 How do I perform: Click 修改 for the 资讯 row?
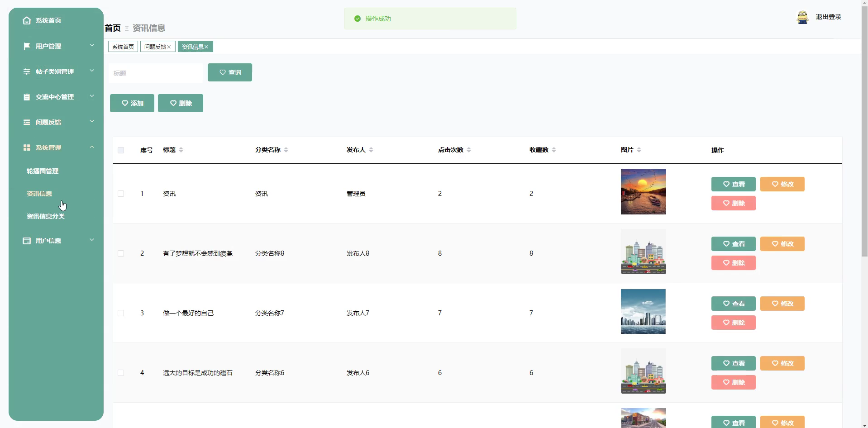782,184
